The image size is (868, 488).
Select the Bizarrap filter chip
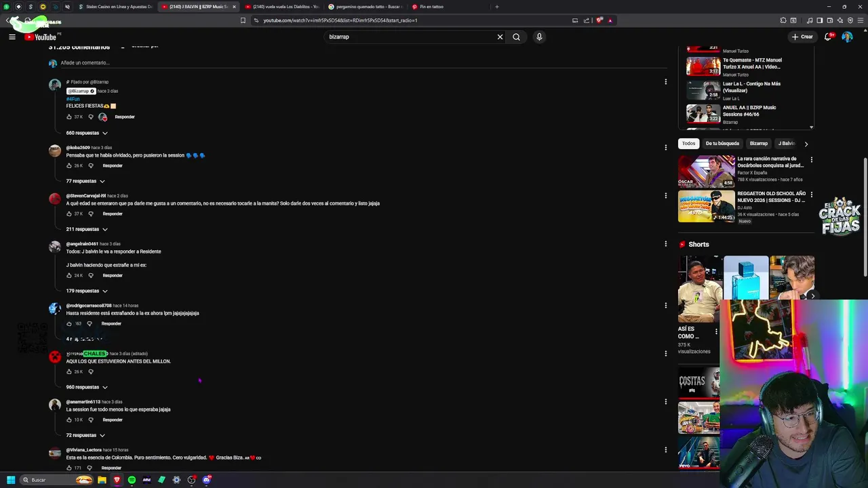(x=759, y=144)
